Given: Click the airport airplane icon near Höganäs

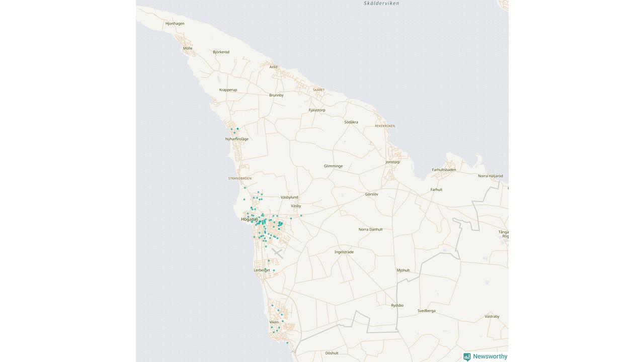Looking at the screenshot, I should (x=277, y=253).
